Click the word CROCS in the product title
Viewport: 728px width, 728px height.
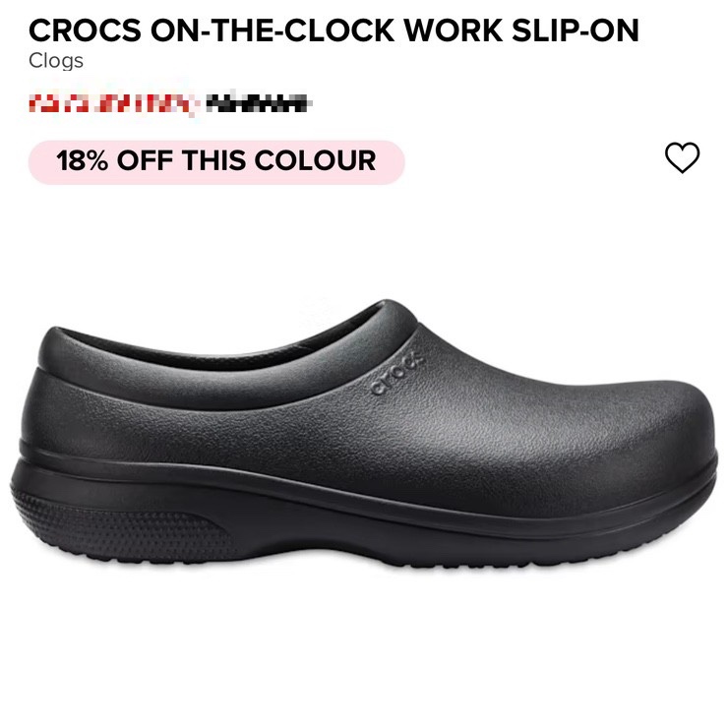coord(85,30)
